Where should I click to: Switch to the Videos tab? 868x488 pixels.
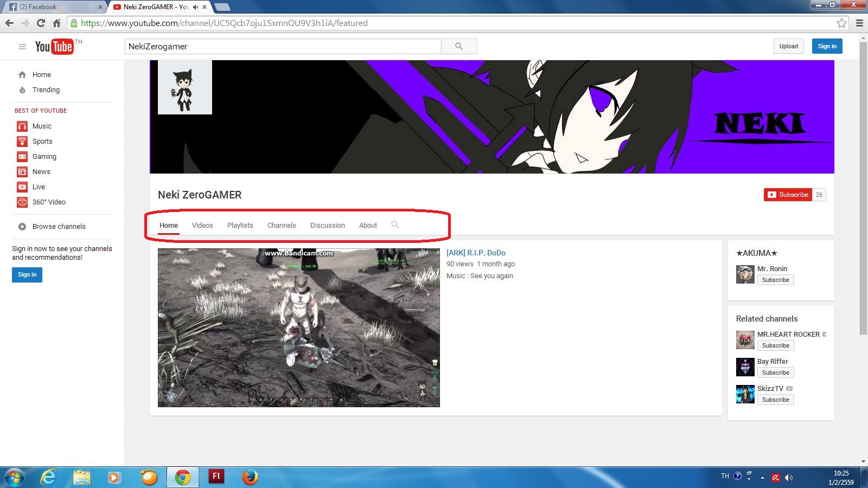202,226
